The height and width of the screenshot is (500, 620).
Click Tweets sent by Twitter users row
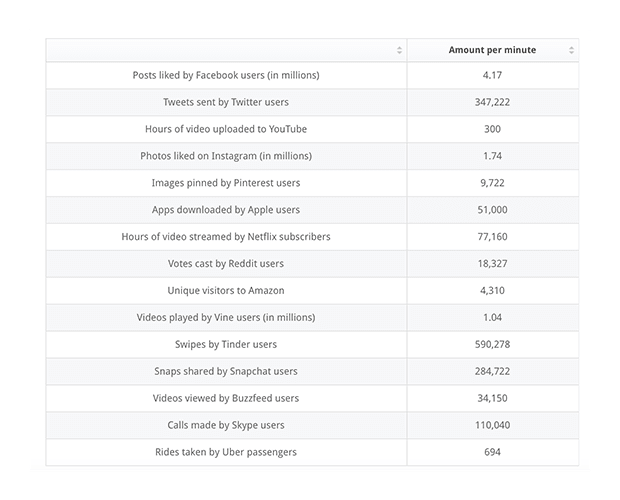[x=226, y=102]
